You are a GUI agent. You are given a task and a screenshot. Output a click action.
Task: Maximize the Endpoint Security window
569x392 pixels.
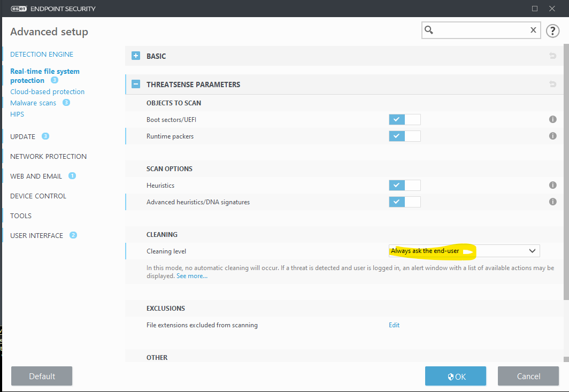535,9
